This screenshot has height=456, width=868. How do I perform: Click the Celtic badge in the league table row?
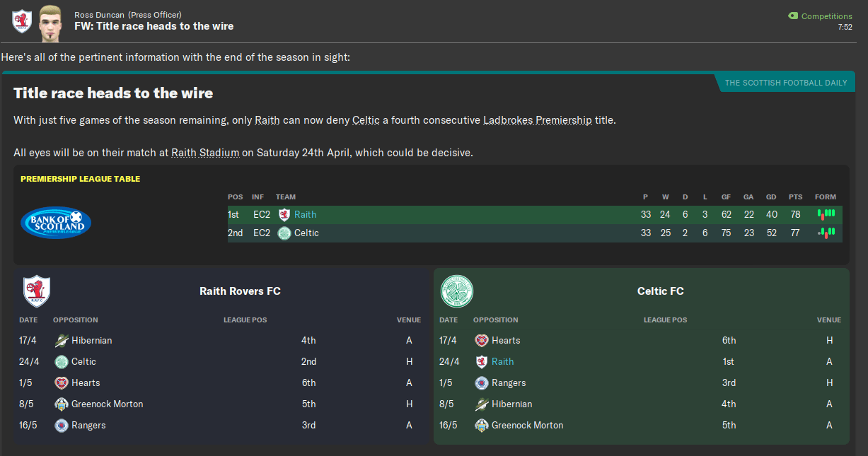[x=284, y=233]
